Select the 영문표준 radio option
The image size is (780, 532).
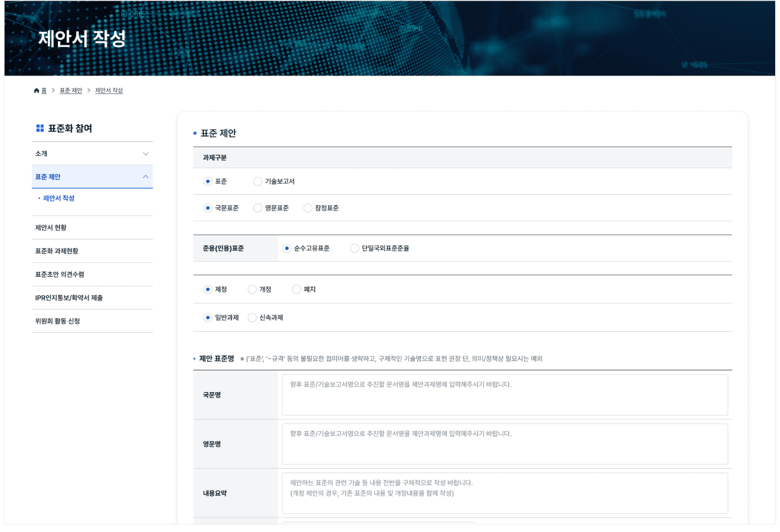[258, 208]
